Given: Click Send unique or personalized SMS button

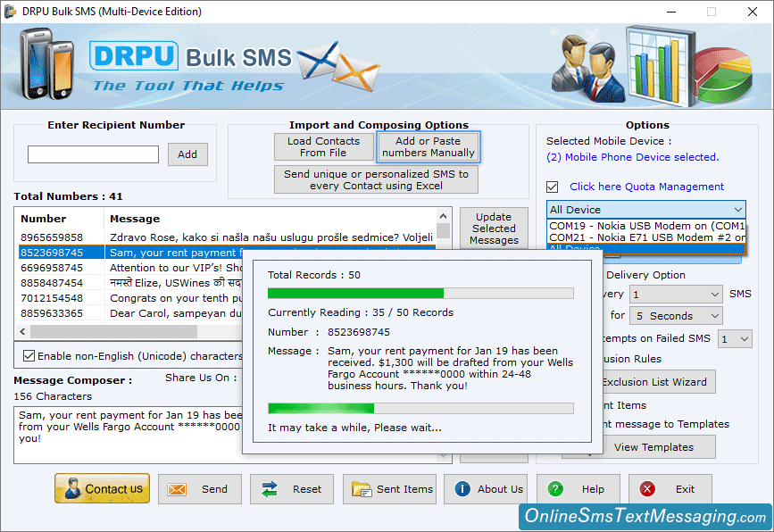Looking at the screenshot, I should tap(376, 179).
